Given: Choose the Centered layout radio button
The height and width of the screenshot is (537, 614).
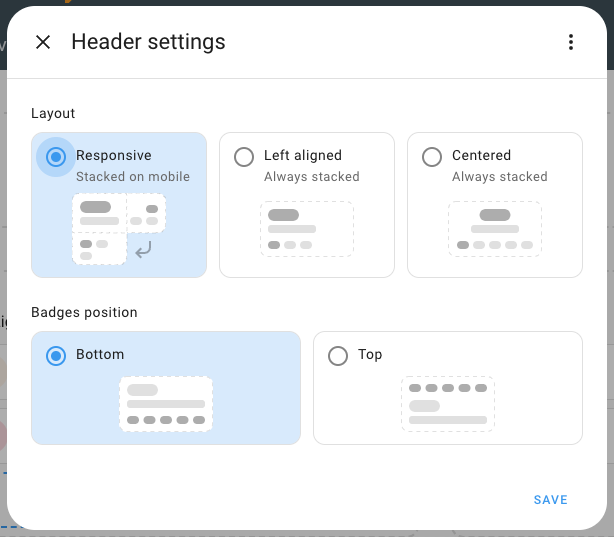Looking at the screenshot, I should coord(432,157).
